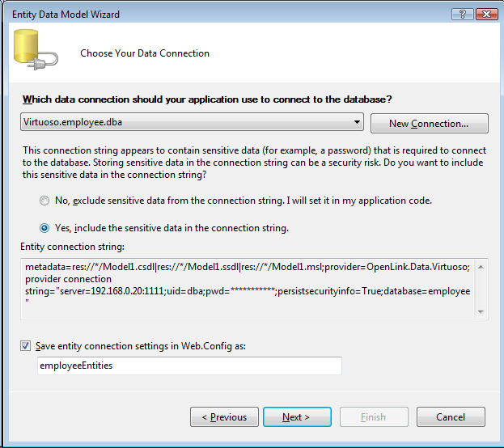Screen dimensions: 504x448
Task: Click the 'Which data connection' question label
Action: 208,99
